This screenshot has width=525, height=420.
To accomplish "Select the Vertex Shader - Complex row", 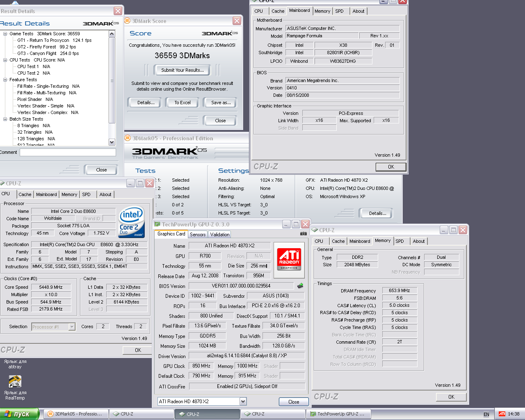I will (48, 112).
